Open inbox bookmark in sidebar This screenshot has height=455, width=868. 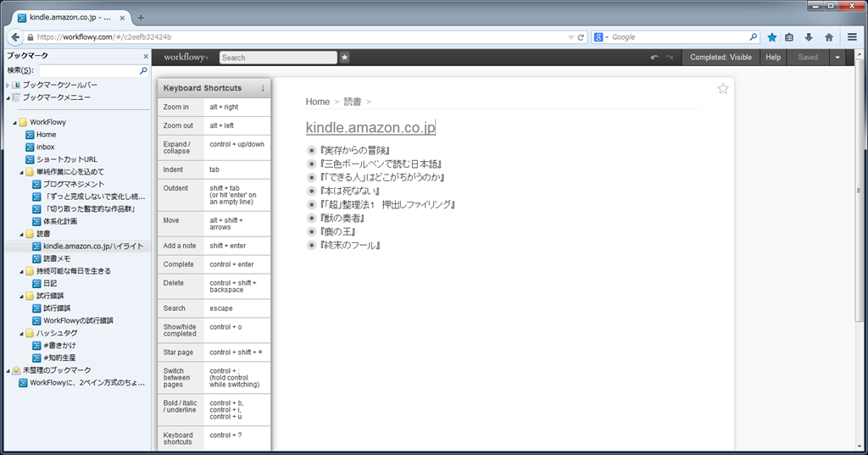tap(46, 147)
